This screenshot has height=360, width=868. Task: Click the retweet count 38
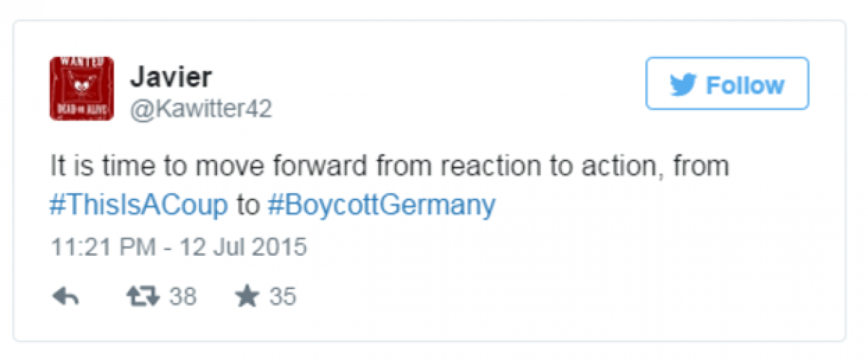pos(182,296)
